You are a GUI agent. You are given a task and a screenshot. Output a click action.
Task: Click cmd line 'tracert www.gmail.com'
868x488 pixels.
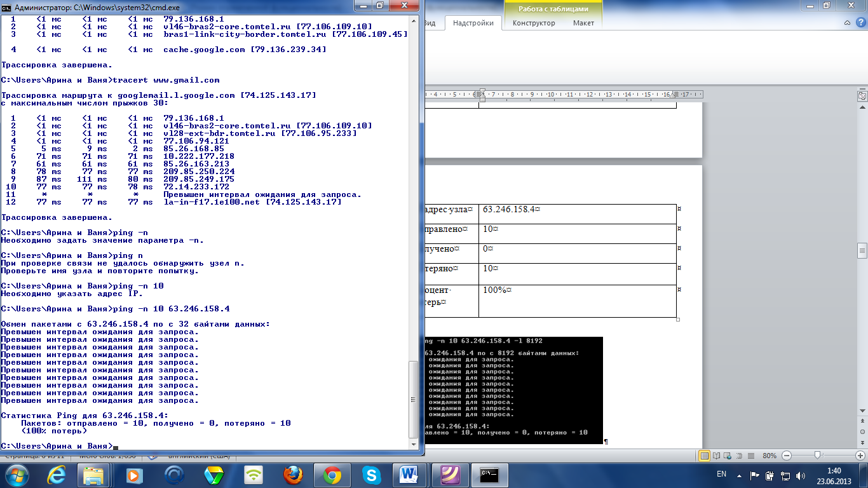pyautogui.click(x=166, y=80)
